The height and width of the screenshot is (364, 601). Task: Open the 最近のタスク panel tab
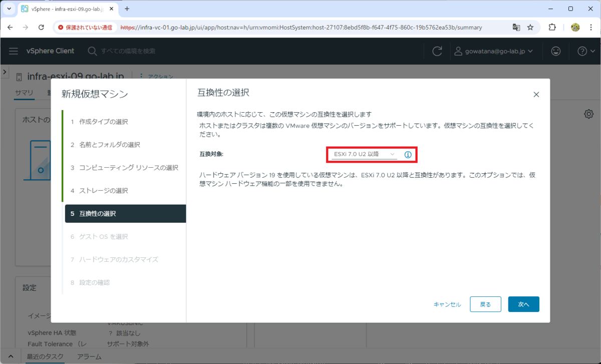[x=45, y=356]
